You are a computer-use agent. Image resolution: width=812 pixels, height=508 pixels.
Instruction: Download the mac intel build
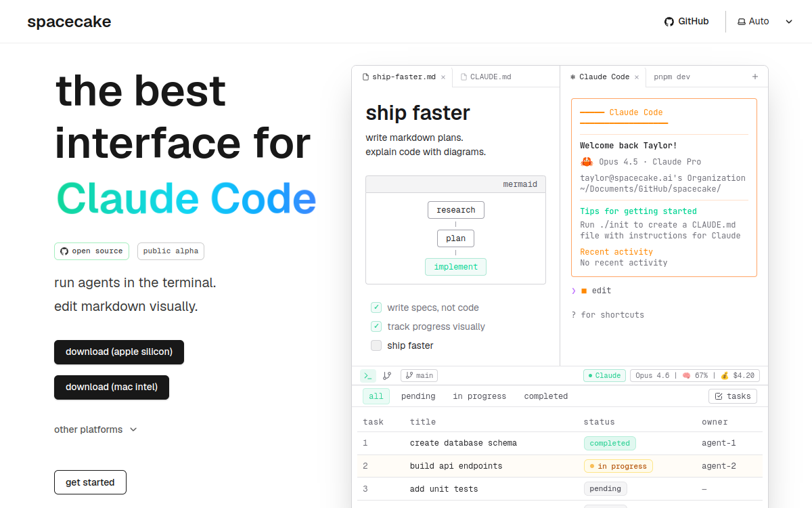[112, 387]
